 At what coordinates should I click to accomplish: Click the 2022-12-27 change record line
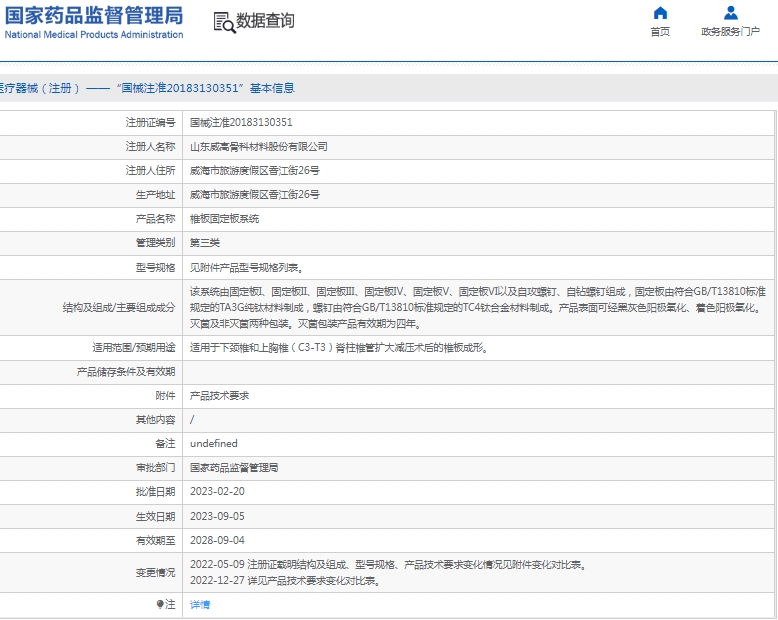[x=285, y=580]
